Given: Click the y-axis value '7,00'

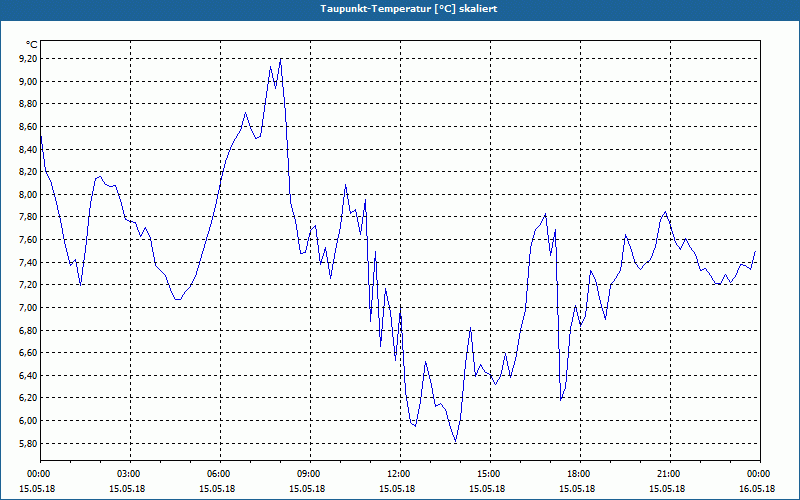Looking at the screenshot, I should (28, 307).
